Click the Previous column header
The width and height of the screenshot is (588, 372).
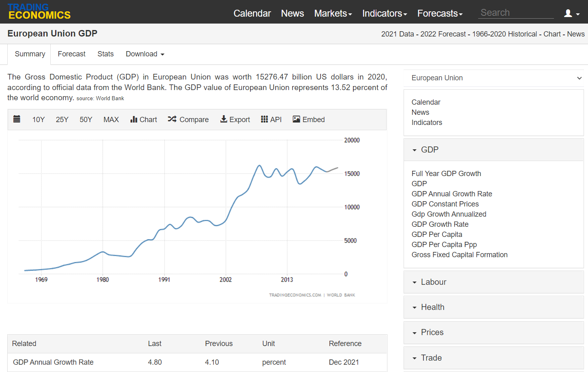219,344
